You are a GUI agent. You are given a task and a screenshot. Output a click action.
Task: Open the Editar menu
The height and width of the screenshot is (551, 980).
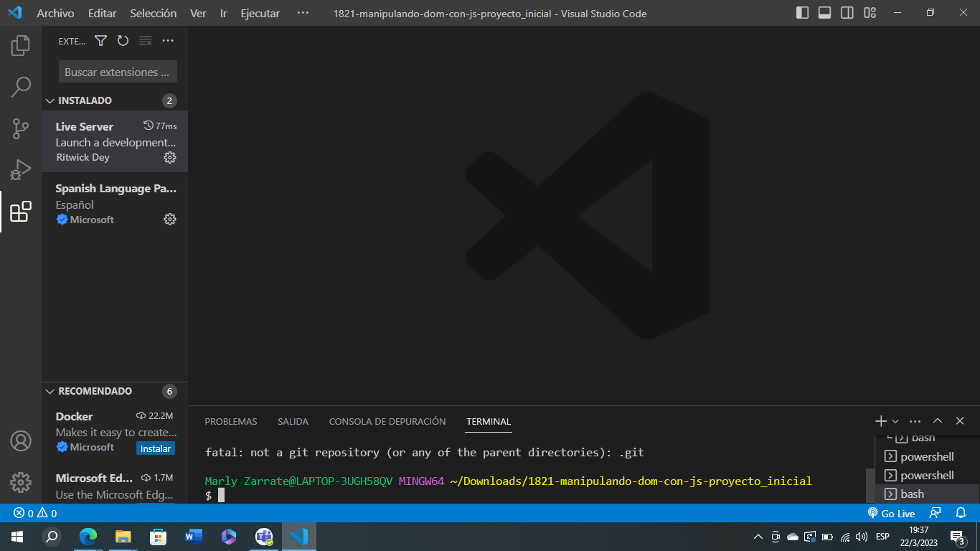103,13
